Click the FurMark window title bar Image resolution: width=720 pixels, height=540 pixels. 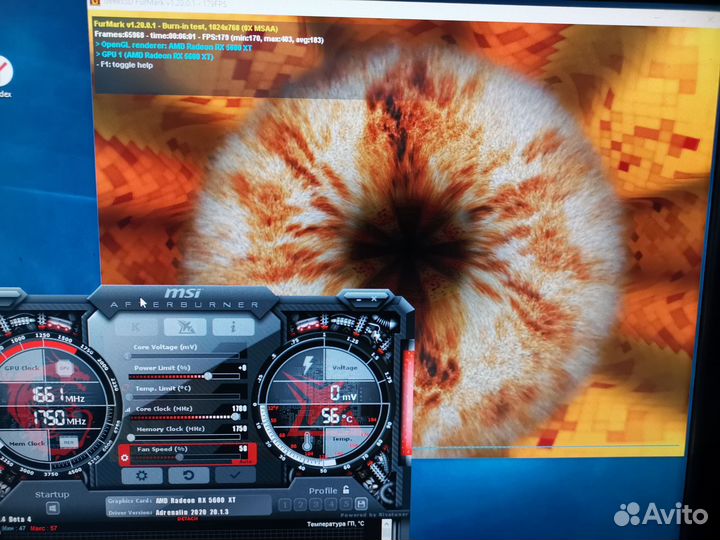click(x=400, y=4)
